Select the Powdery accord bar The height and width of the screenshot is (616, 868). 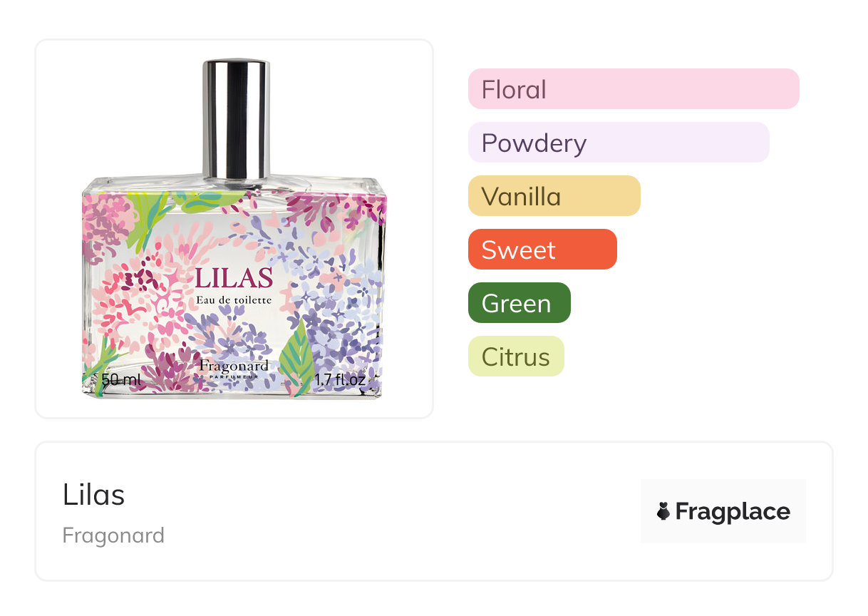619,143
